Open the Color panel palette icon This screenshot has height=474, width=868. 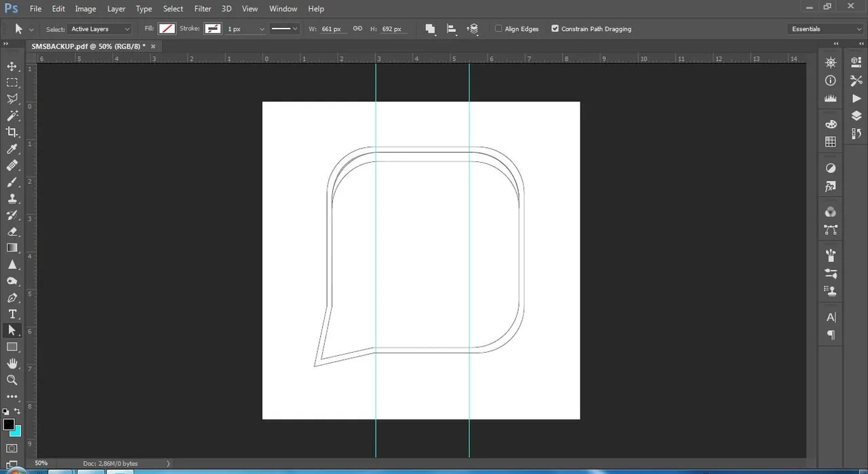pyautogui.click(x=831, y=124)
